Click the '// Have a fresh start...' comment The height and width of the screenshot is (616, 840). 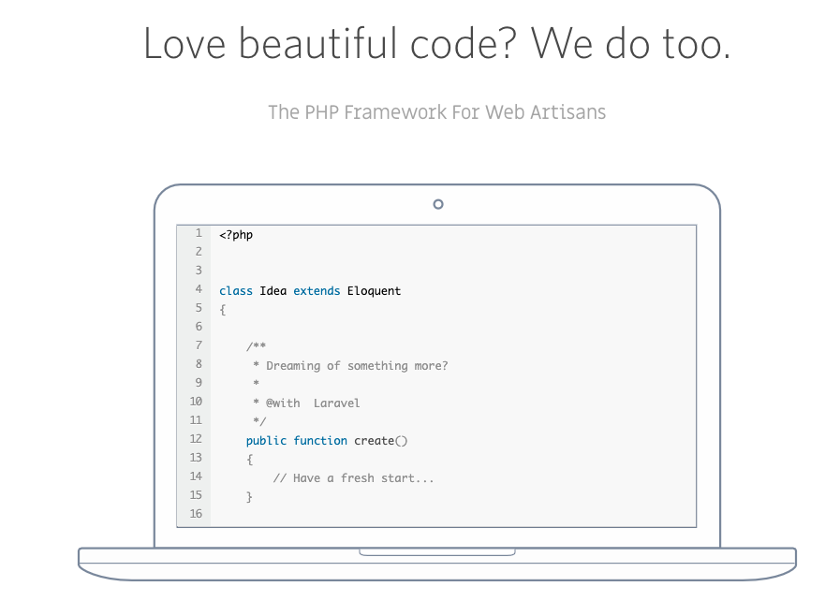[x=354, y=478]
